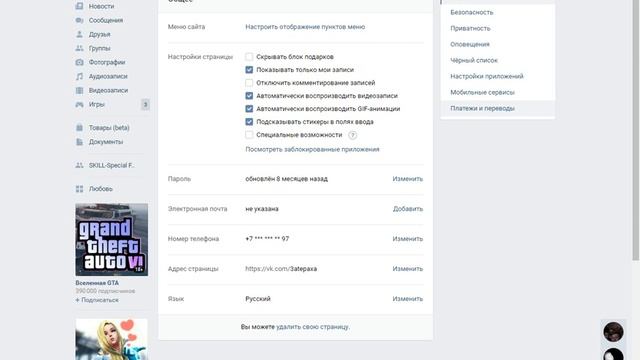The image size is (640, 360).
Task: Click the Игры notification counter badge
Action: point(145,104)
